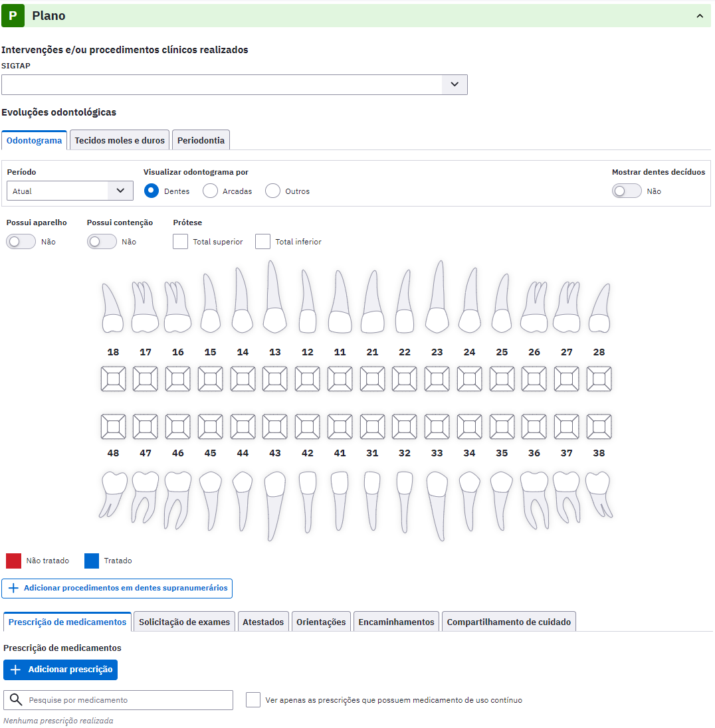Open the Compartilhamento de cuidado tab

tap(509, 622)
